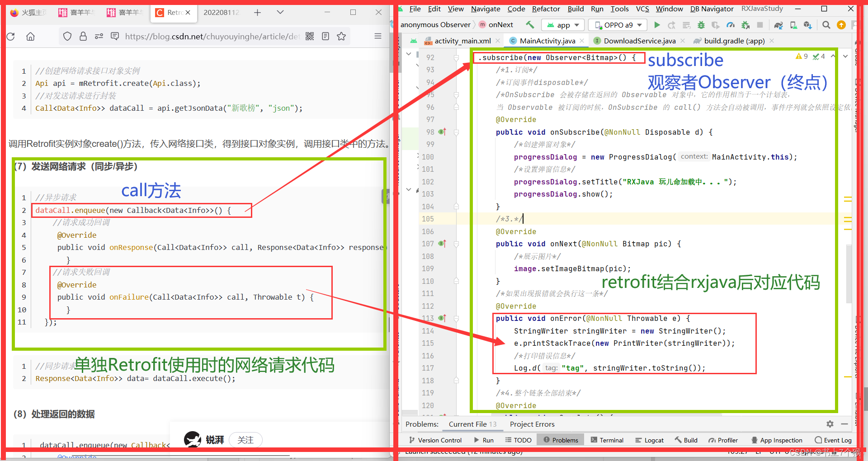Open the Logcat tool window

tap(649, 440)
